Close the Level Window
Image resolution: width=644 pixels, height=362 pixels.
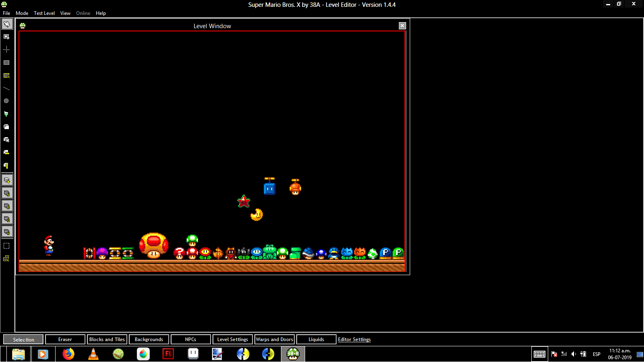coord(402,26)
